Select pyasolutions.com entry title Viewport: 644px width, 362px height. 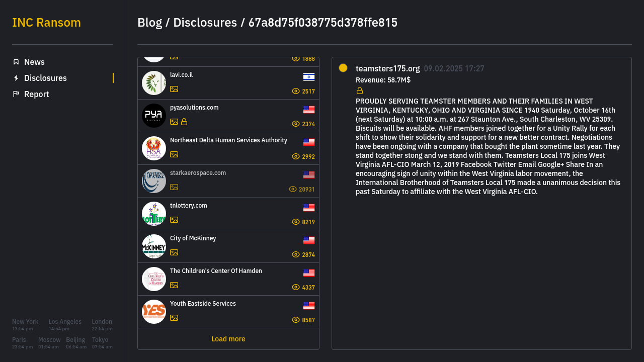tap(194, 108)
